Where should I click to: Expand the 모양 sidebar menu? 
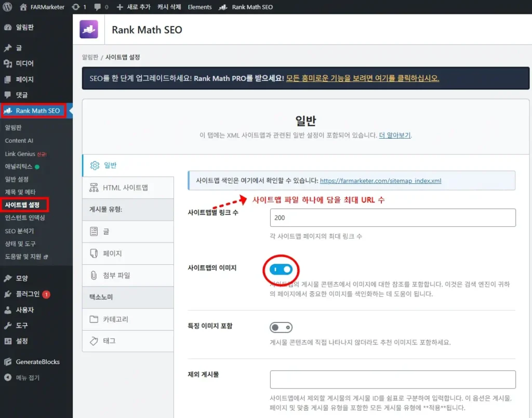(x=21, y=278)
